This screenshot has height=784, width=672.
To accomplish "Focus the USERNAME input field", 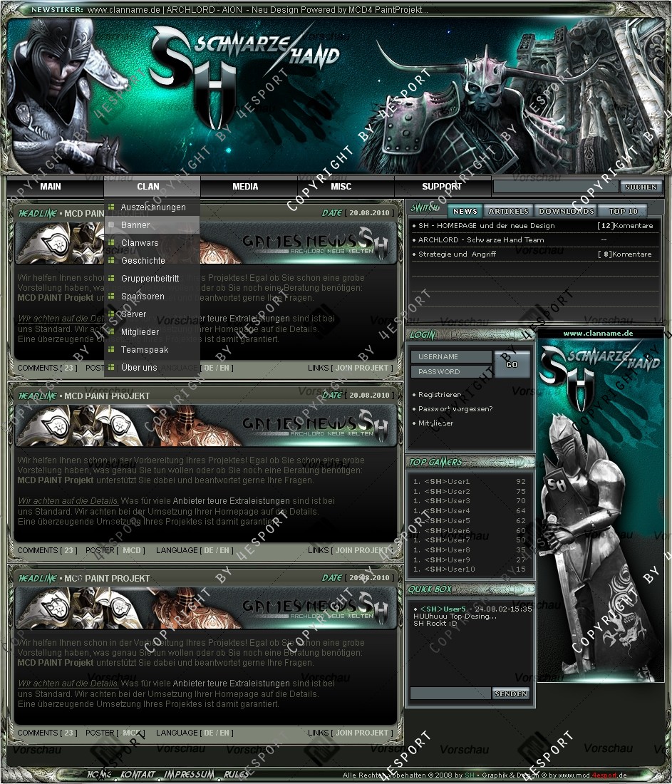I will pyautogui.click(x=451, y=356).
